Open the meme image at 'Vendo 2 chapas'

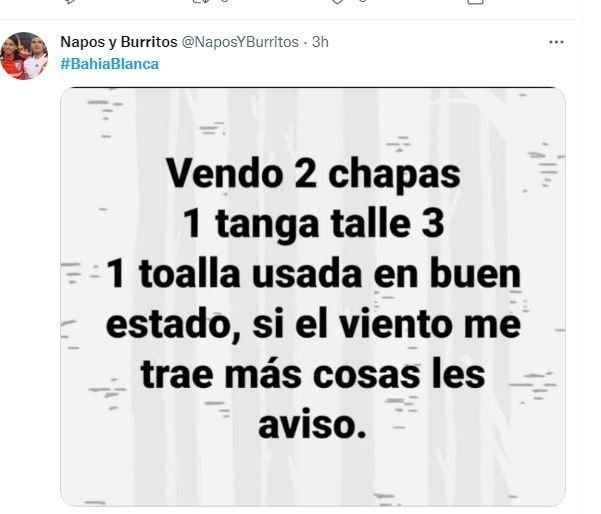click(x=313, y=175)
